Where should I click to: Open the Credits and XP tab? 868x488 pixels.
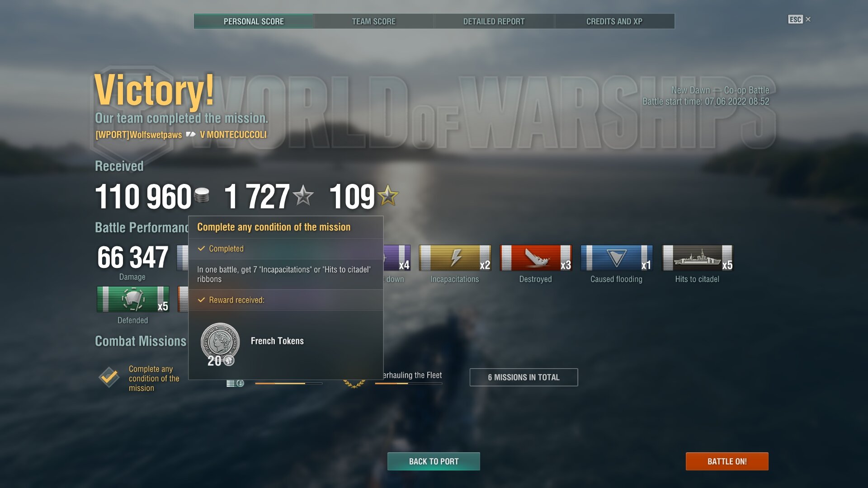(614, 21)
